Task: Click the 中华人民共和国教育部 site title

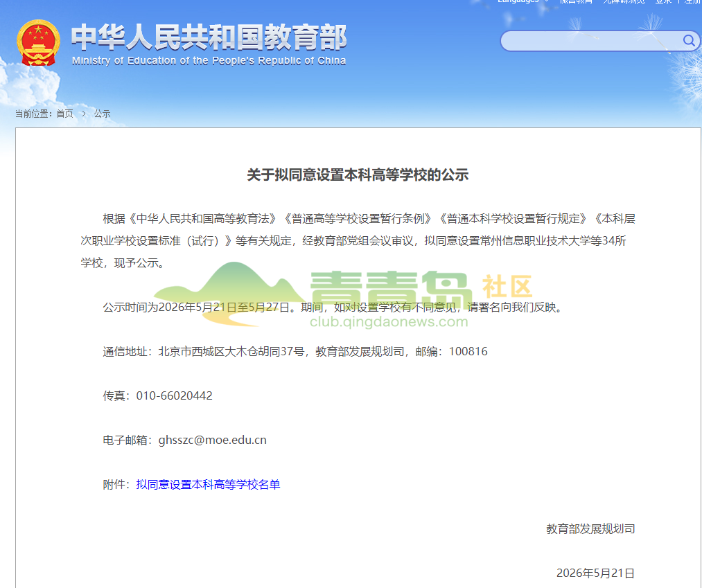Action: coord(209,37)
